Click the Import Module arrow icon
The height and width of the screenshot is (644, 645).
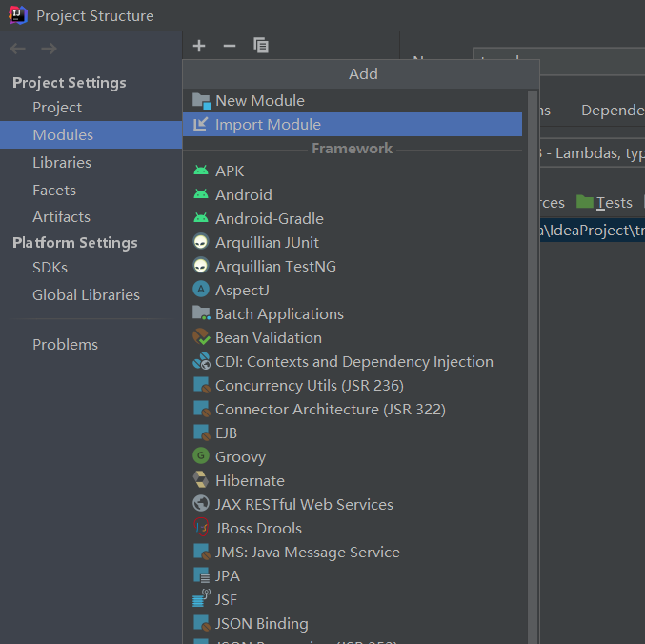click(x=201, y=124)
